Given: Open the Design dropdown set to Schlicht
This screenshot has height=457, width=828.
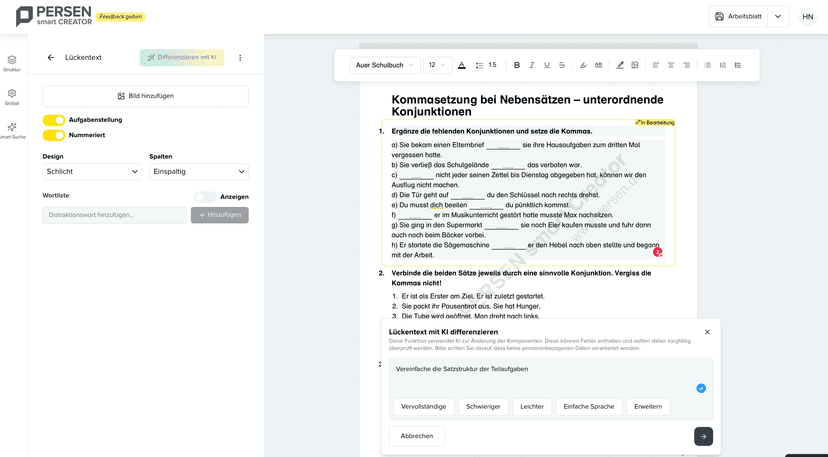Looking at the screenshot, I should coord(92,172).
